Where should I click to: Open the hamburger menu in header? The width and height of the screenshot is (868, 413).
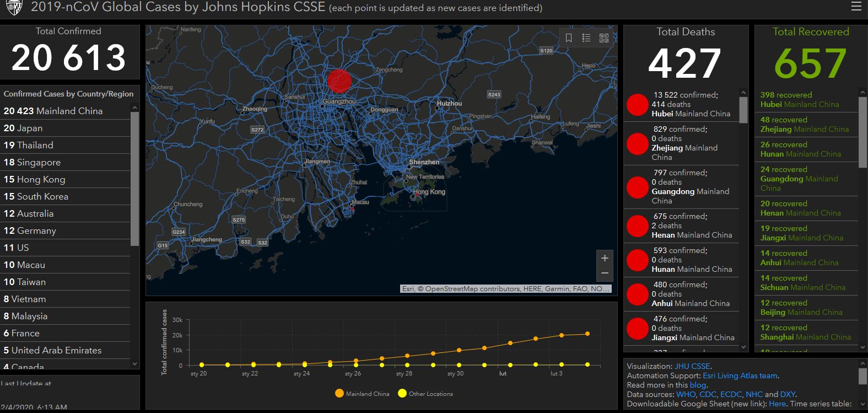(856, 7)
